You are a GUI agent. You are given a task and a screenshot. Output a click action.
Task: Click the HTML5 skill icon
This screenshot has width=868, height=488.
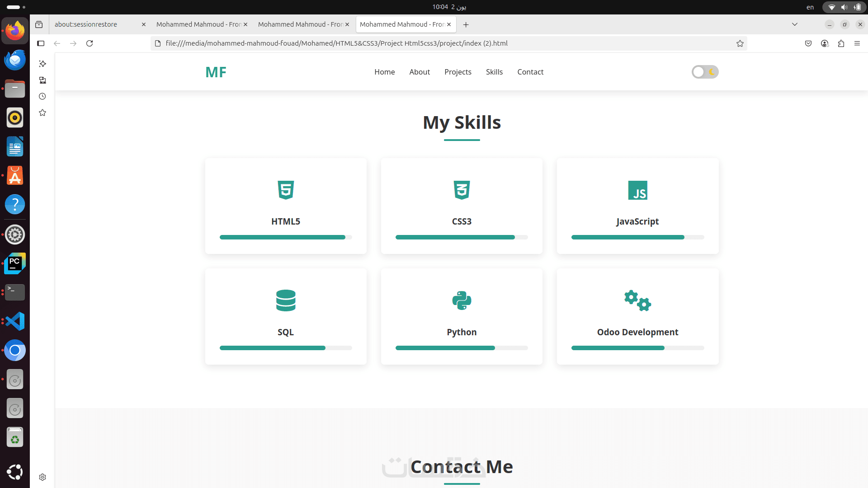(286, 190)
